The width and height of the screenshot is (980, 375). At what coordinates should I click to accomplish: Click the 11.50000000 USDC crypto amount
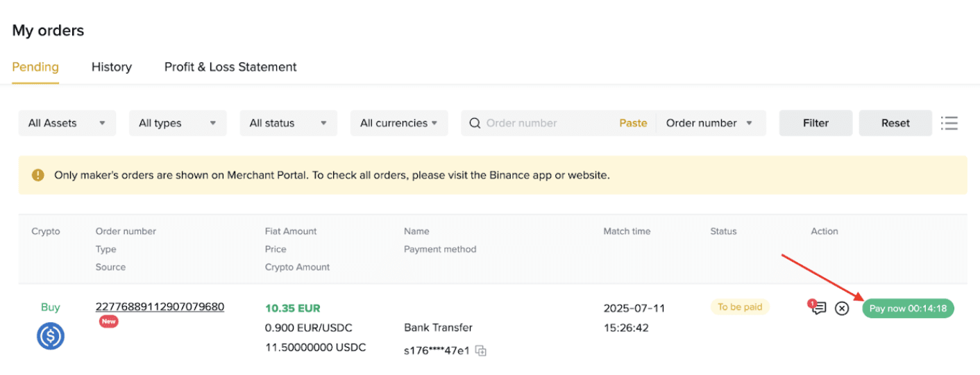coord(316,347)
